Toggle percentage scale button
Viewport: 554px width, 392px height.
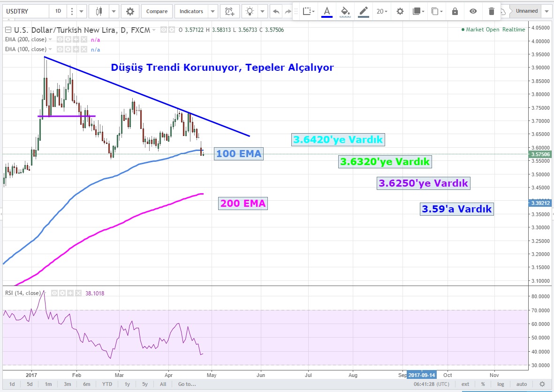[483, 384]
